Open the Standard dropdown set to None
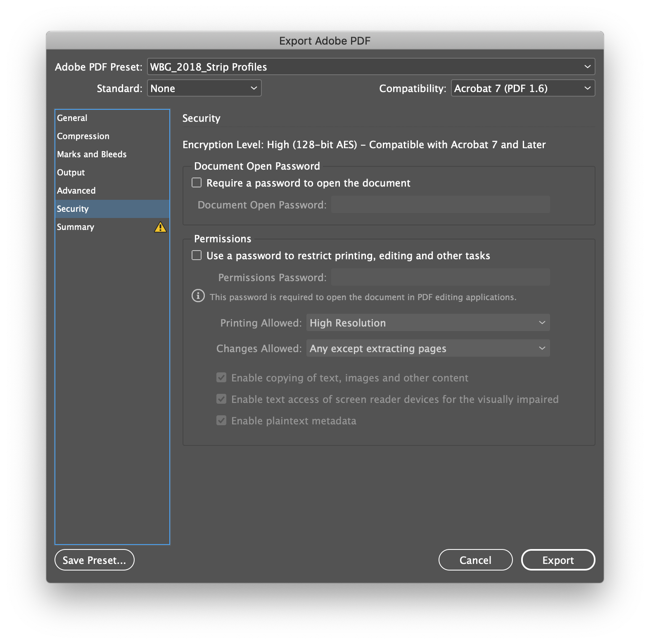This screenshot has height=644, width=650. point(204,88)
